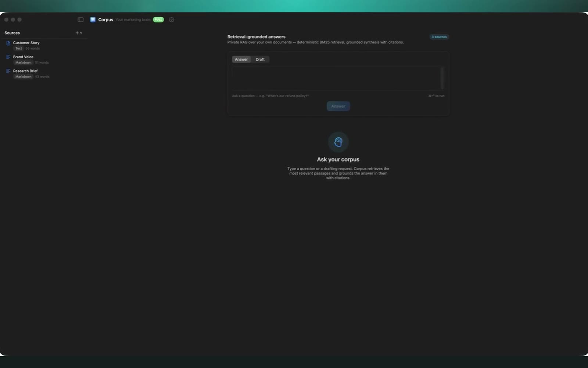
Task: Click the '55 words' count
Action: pos(33,48)
